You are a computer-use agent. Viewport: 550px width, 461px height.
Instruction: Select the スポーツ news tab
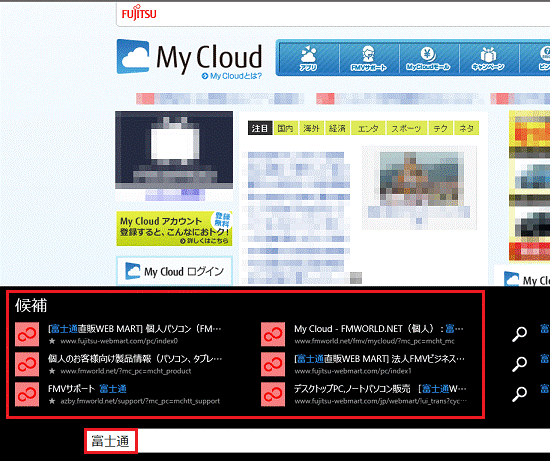pyautogui.click(x=406, y=128)
